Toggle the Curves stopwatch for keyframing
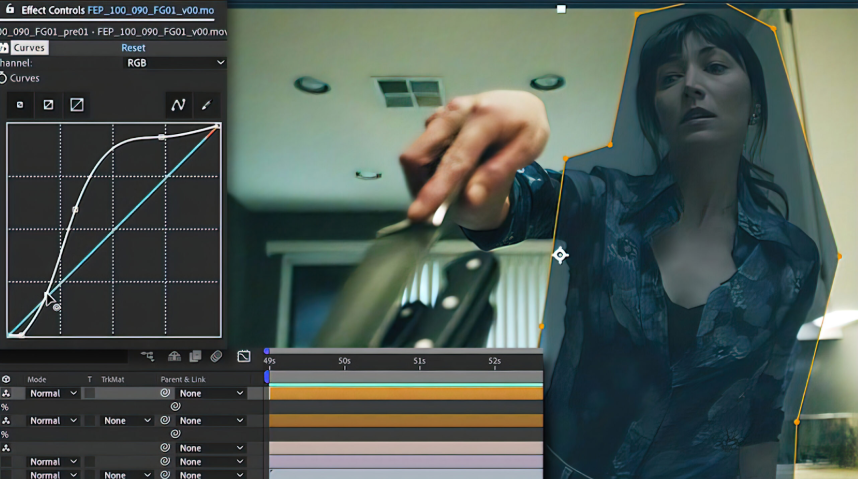The width and height of the screenshot is (858, 479). [3, 78]
